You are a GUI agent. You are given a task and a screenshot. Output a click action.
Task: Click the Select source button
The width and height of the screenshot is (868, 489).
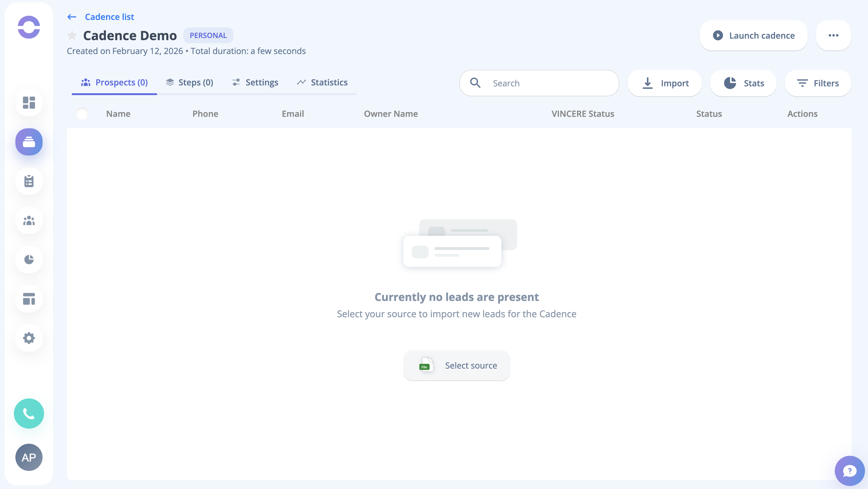point(457,365)
